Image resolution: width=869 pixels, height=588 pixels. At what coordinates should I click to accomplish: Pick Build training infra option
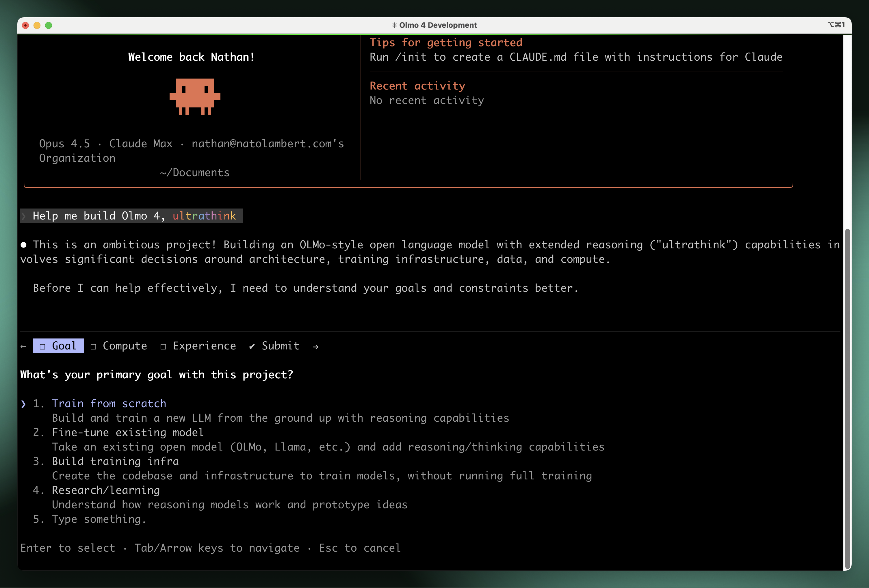click(x=116, y=461)
